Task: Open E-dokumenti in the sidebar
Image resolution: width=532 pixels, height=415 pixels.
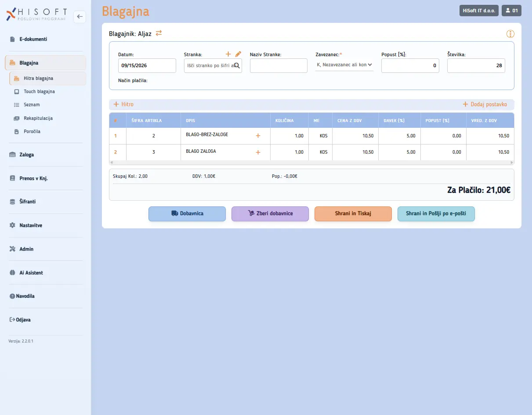Action: coord(46,39)
